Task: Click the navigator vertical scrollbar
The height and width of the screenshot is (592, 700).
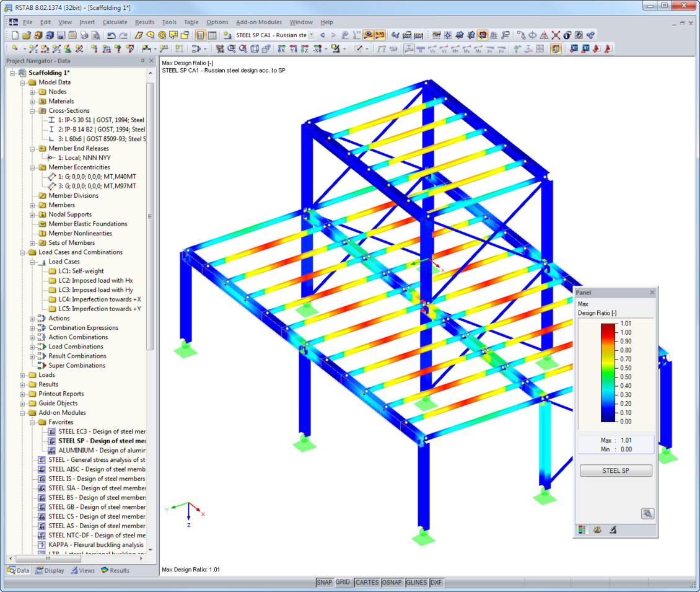Action: [151, 217]
